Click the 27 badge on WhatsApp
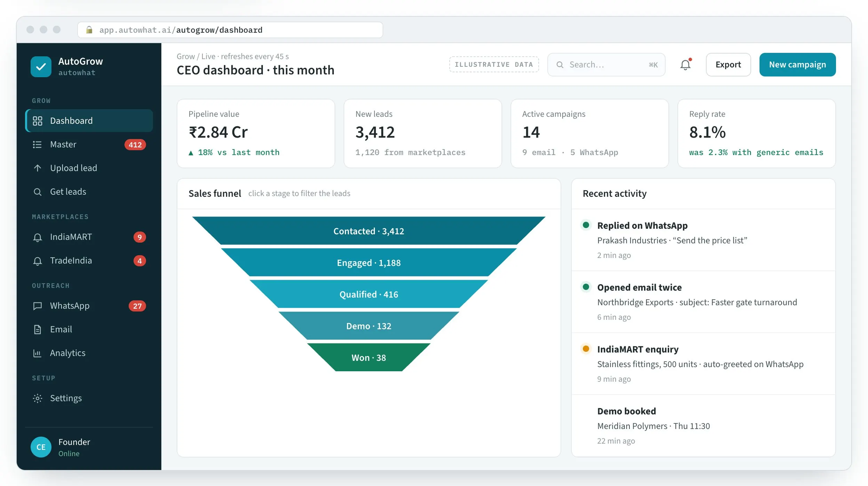Image resolution: width=868 pixels, height=486 pixels. 137,306
